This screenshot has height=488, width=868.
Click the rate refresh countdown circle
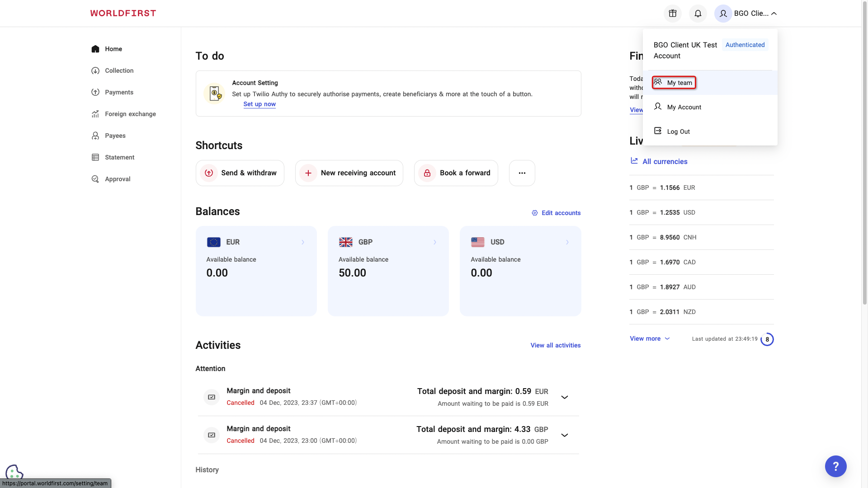pos(767,339)
